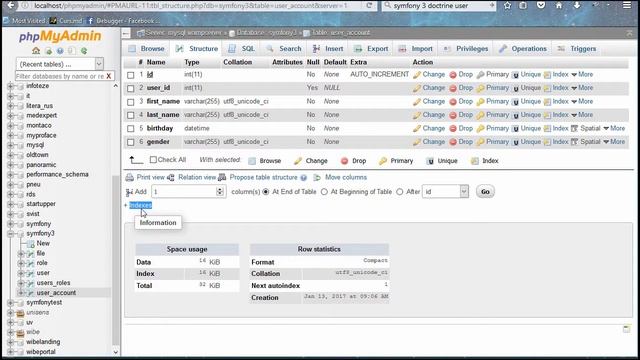
Task: Open the Insert tab
Action: pos(328,49)
